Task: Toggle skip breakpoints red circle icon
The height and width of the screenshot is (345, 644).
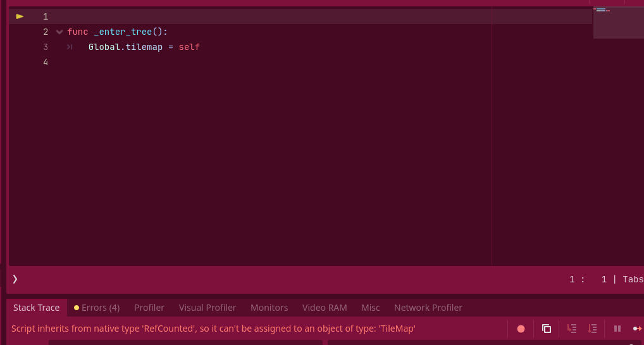Action: [x=521, y=329]
